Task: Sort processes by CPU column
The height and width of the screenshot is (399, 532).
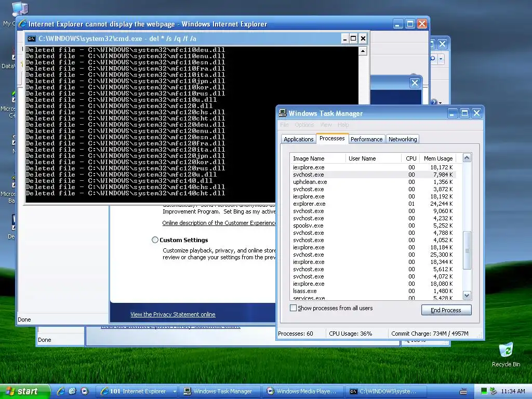Action: tap(410, 158)
